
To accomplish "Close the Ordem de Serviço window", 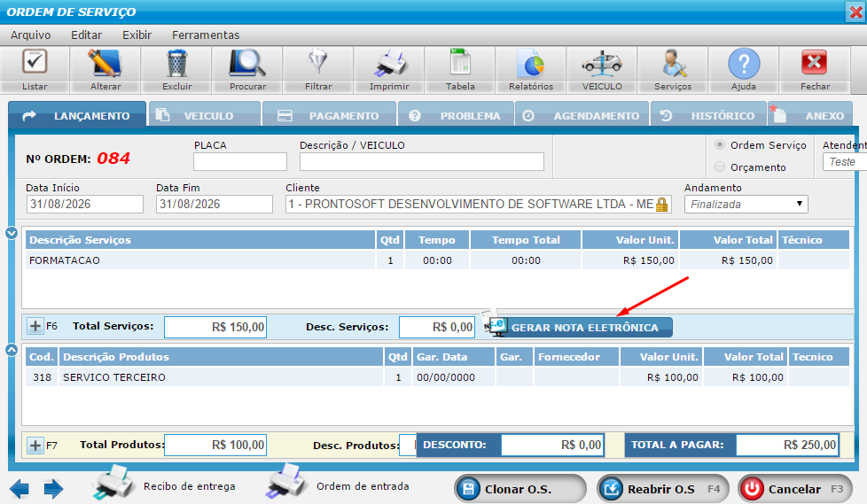I will tap(855, 12).
